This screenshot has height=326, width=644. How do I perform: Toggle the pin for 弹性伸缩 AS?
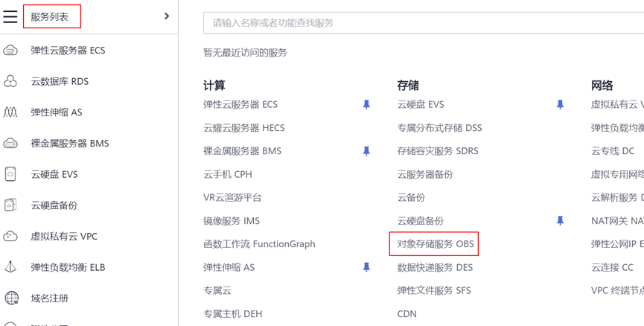[x=366, y=267]
